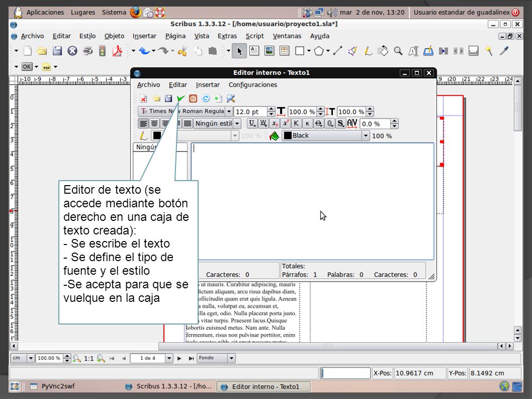Expand the Insert Polygon options arrow
532x399 pixels.
(x=328, y=51)
